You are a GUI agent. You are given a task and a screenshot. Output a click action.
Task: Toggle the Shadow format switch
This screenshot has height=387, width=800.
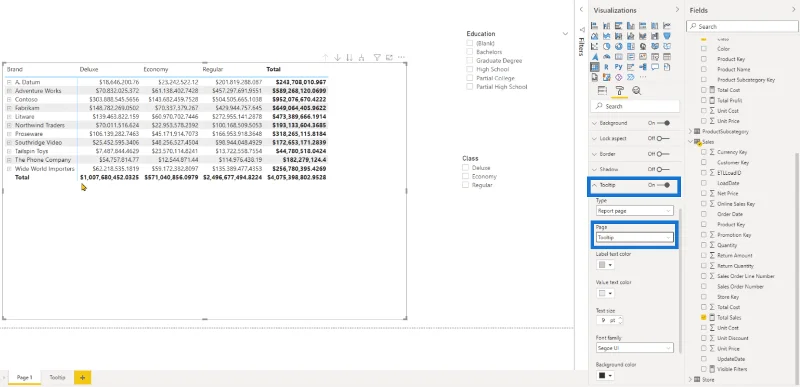[663, 169]
